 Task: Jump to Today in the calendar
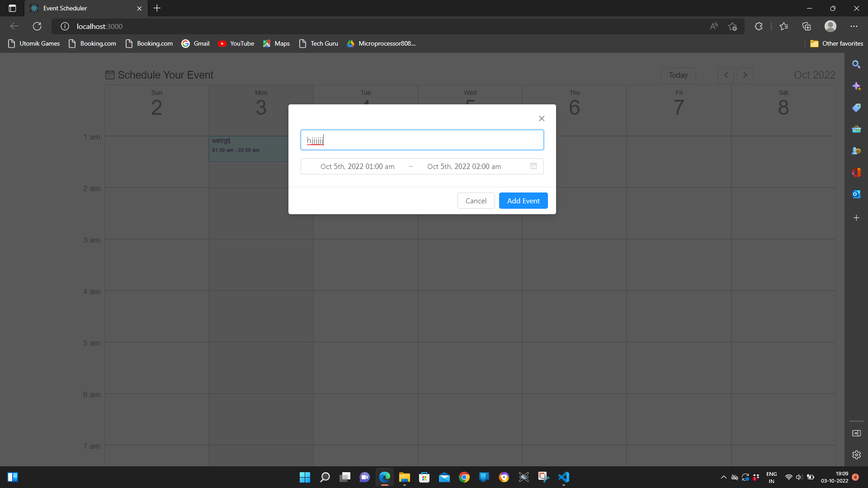pyautogui.click(x=678, y=75)
